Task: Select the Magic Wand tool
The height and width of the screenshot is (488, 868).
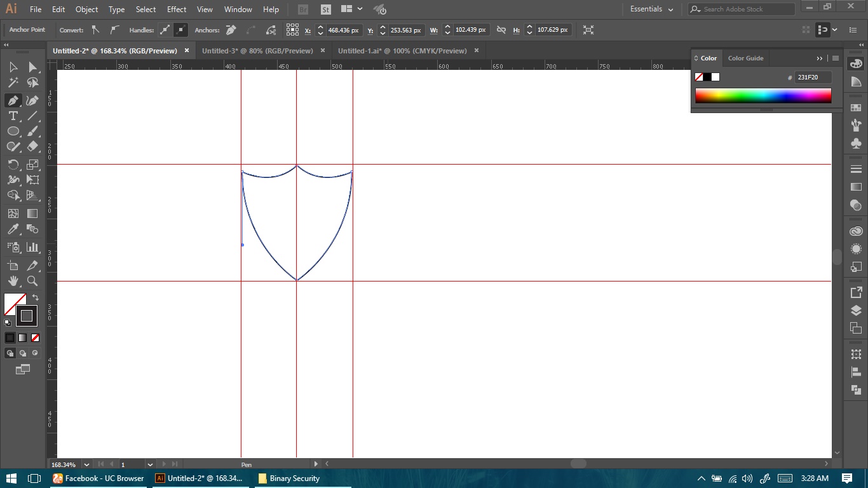Action: point(13,83)
